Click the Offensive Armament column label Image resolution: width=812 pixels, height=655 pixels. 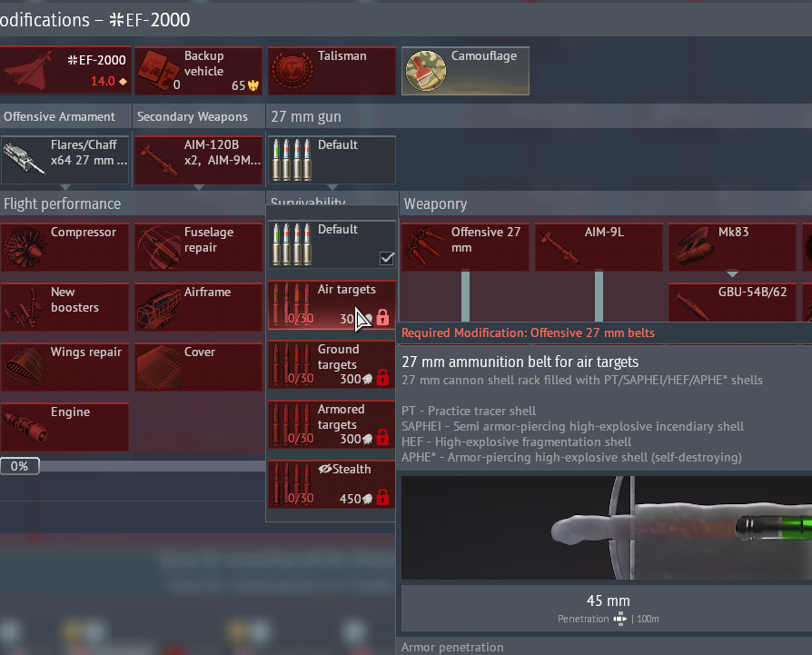point(60,116)
